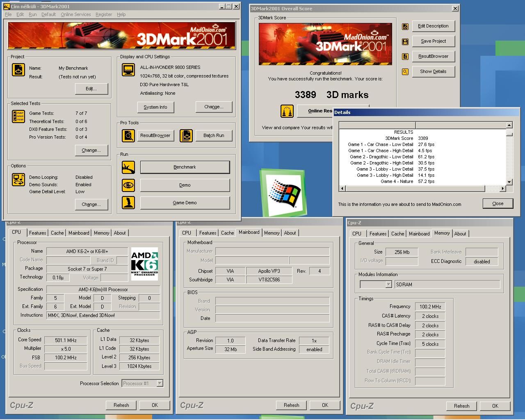This screenshot has height=420, width=525.
Task: Click Change... in Display and CPU Settings
Action: pyautogui.click(x=214, y=107)
